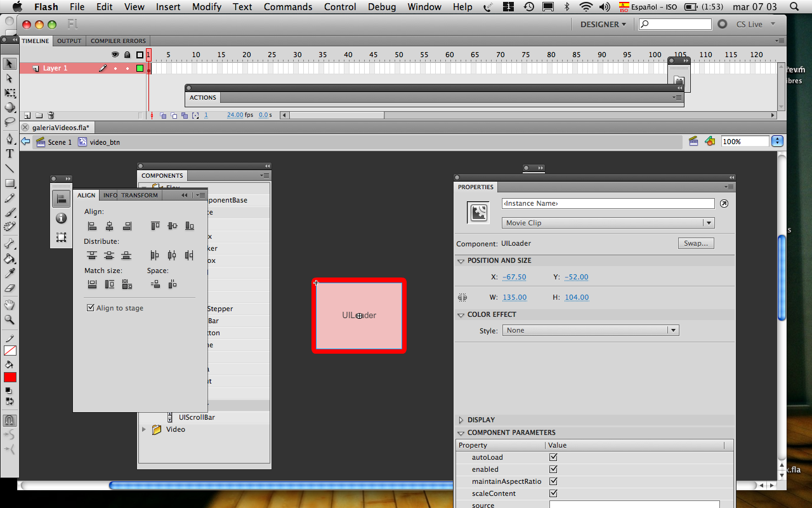Select the Pencil tool
812x508 pixels.
(10, 197)
